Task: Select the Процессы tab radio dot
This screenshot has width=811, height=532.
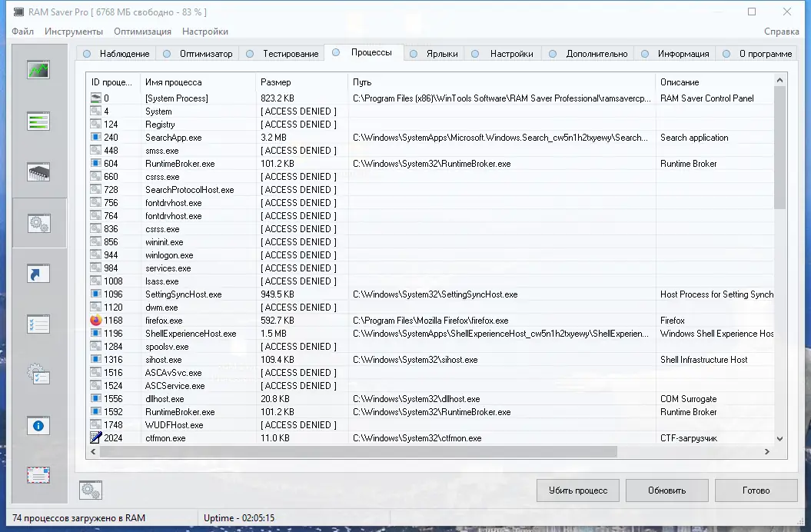Action: [336, 52]
